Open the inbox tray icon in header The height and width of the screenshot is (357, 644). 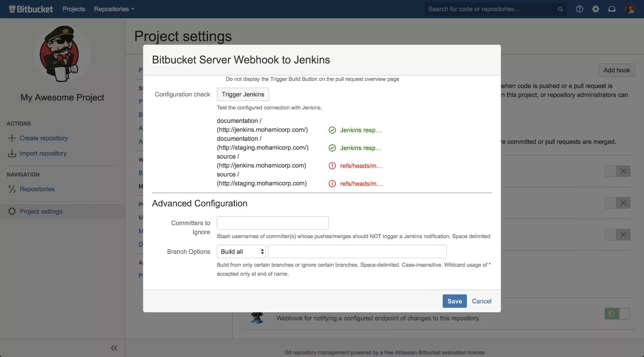(612, 9)
